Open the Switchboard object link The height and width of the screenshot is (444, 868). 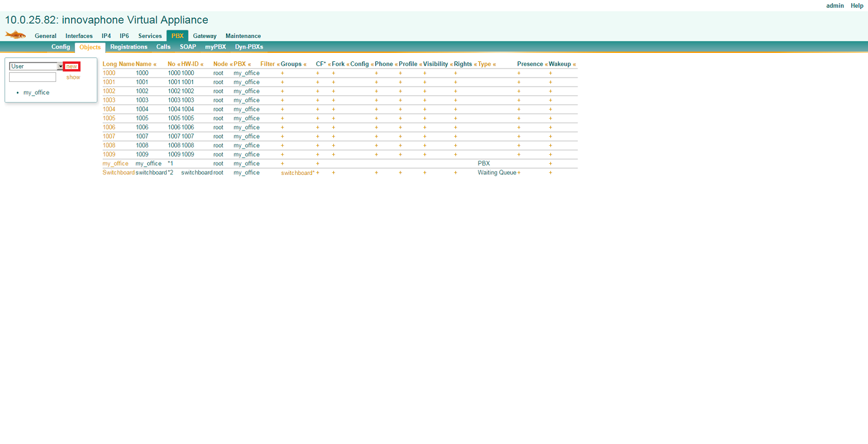pos(118,173)
